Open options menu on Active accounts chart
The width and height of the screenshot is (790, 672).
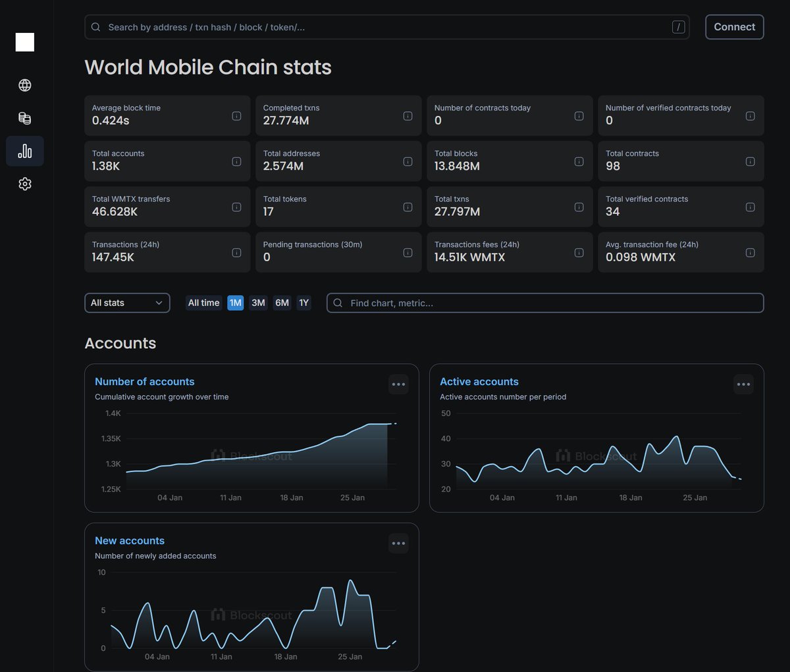[743, 384]
